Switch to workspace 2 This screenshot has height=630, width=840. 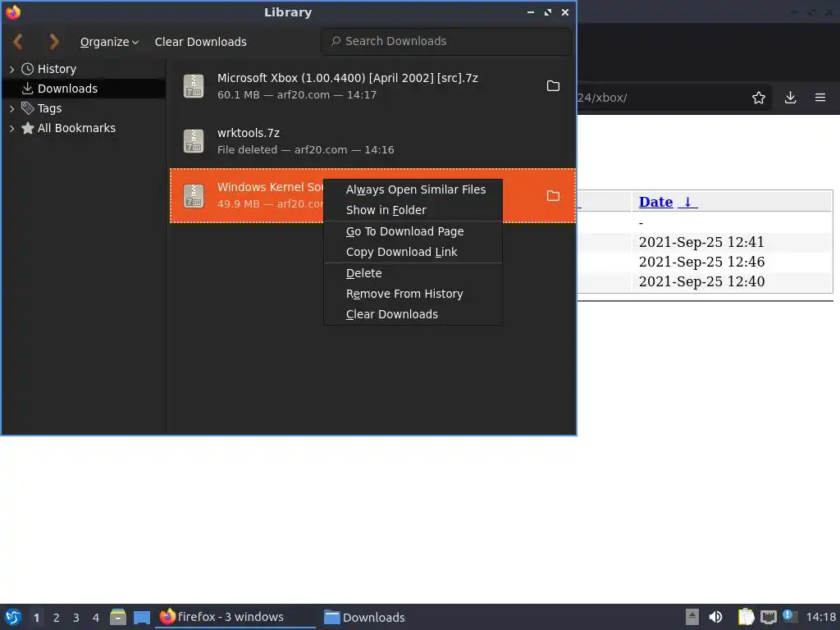[x=57, y=618]
